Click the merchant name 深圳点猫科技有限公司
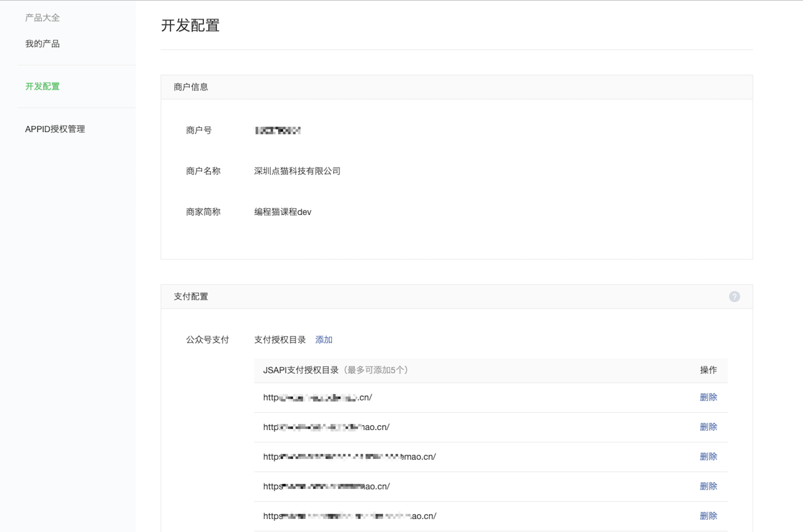This screenshot has width=803, height=532. click(297, 171)
